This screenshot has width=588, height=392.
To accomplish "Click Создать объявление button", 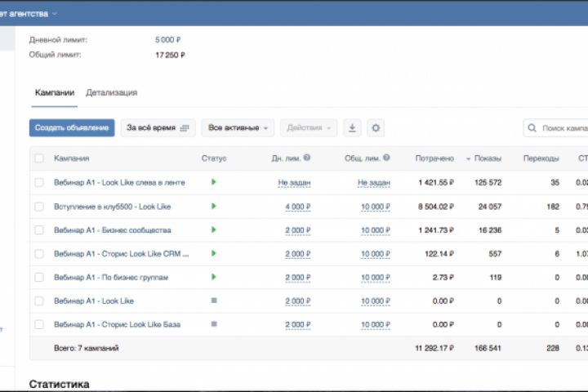I will click(72, 128).
